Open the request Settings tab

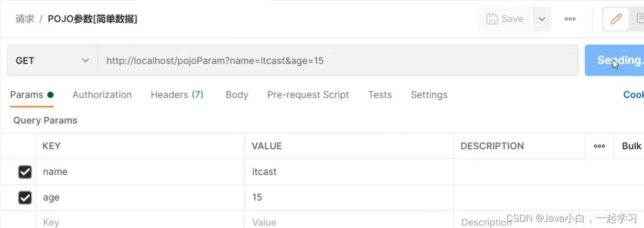pyautogui.click(x=429, y=95)
